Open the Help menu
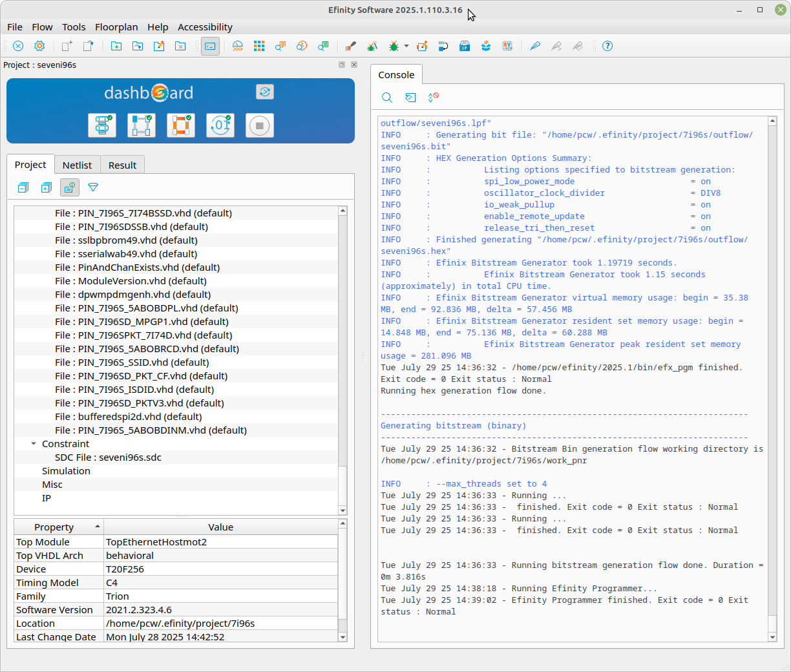The height and width of the screenshot is (672, 791). point(158,27)
